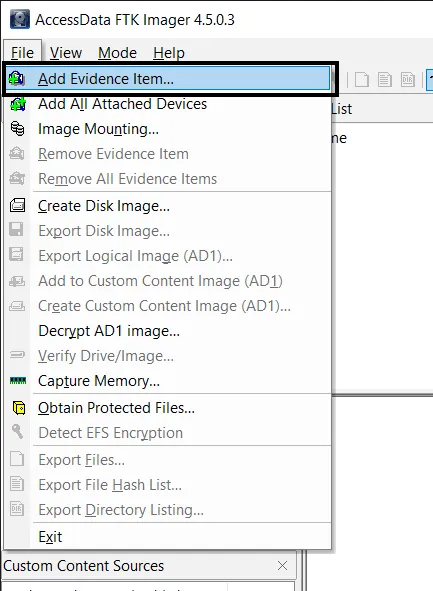Click the Add All Attached Devices icon

click(x=18, y=104)
